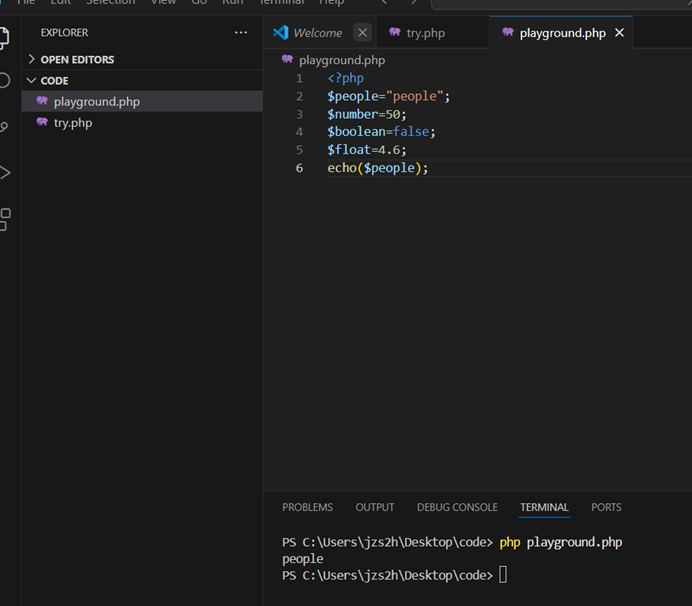This screenshot has height=606, width=692.
Task: Switch to the try.php editor tab
Action: coord(432,33)
